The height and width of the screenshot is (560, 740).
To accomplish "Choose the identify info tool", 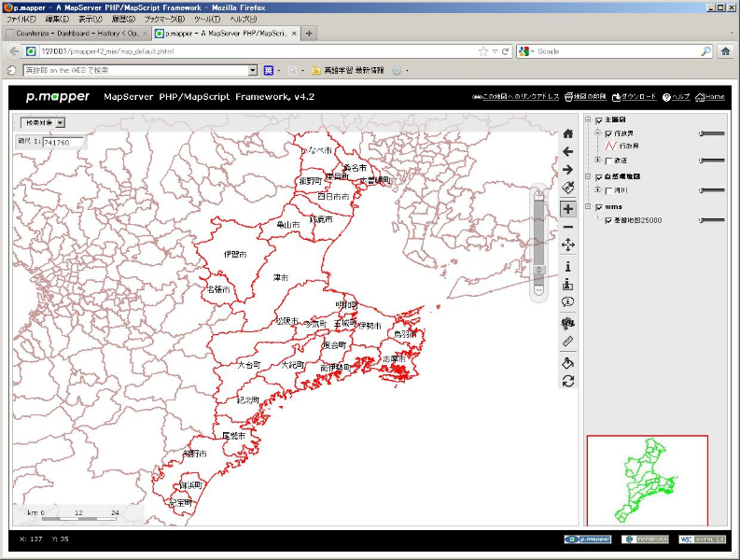I will 567,266.
